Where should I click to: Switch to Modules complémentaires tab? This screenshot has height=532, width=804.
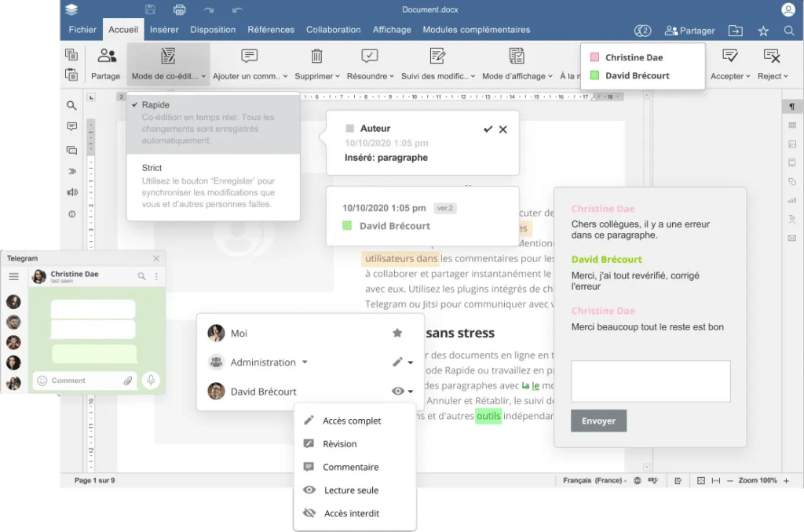pos(477,30)
